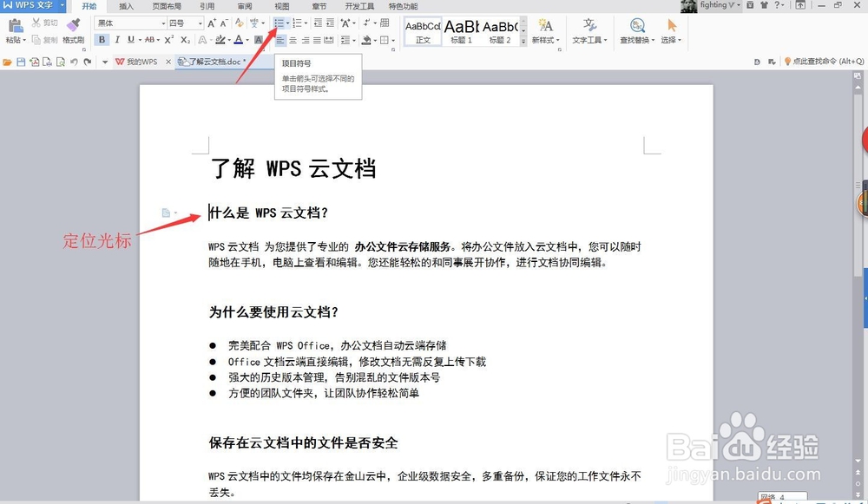The height and width of the screenshot is (504, 868).
Task: Open the 开发工具 Developer tab
Action: [359, 6]
